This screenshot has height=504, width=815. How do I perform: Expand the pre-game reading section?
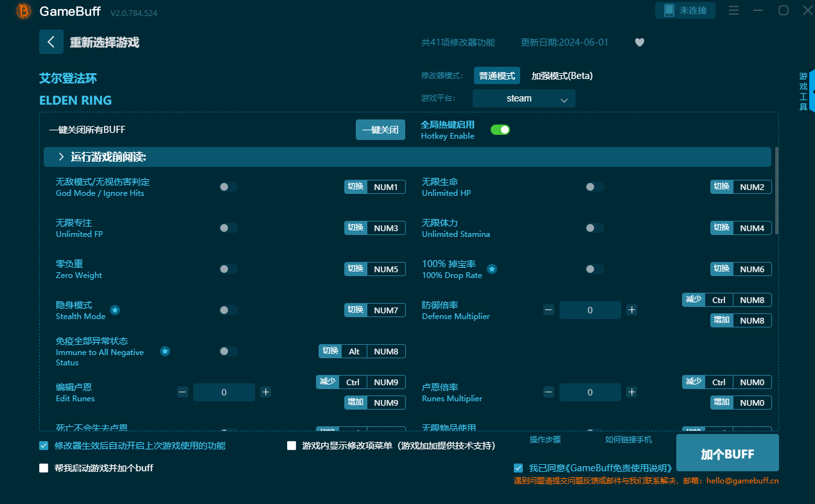click(62, 157)
